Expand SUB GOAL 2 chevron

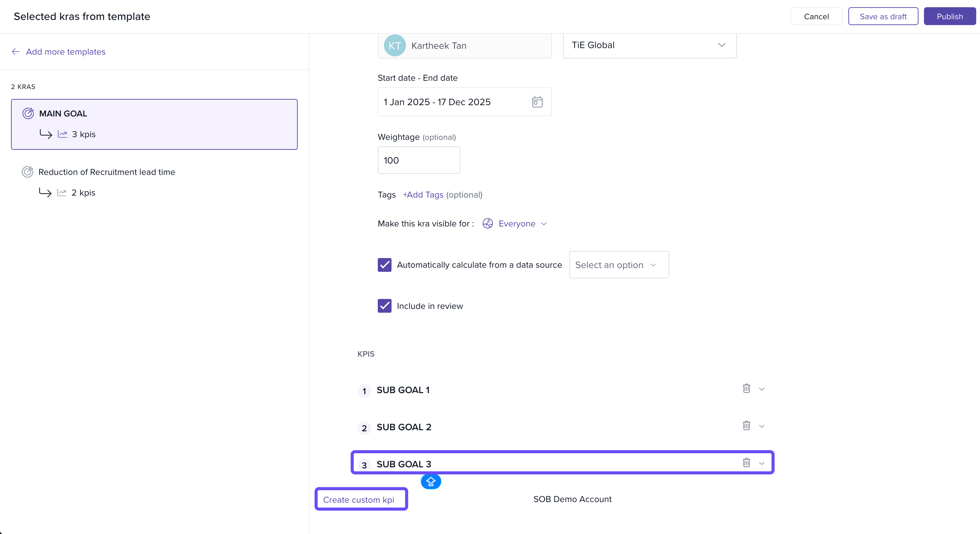761,426
